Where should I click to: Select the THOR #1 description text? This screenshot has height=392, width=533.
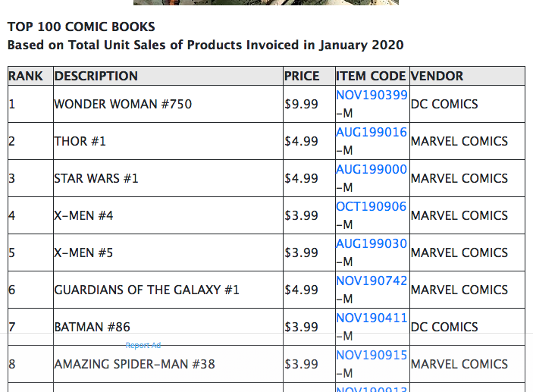click(81, 141)
